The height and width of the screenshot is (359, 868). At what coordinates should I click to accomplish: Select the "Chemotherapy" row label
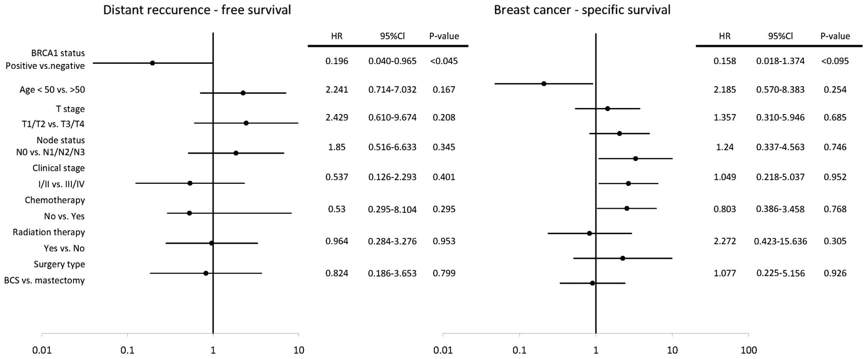click(x=55, y=200)
